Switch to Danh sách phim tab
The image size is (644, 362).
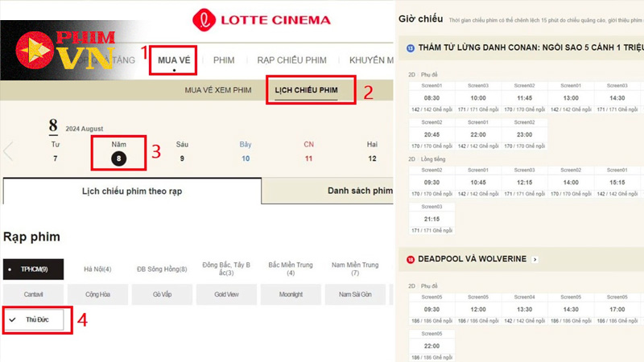[328, 191]
